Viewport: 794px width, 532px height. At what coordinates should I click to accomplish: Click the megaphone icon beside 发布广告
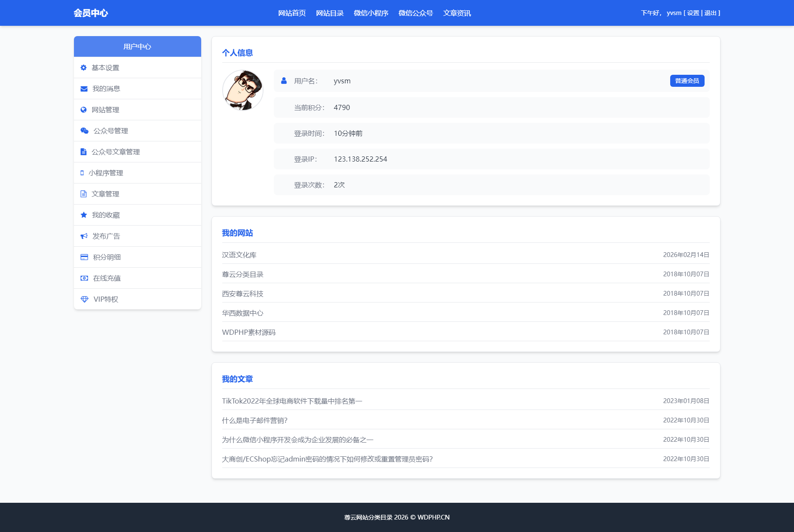pos(84,236)
